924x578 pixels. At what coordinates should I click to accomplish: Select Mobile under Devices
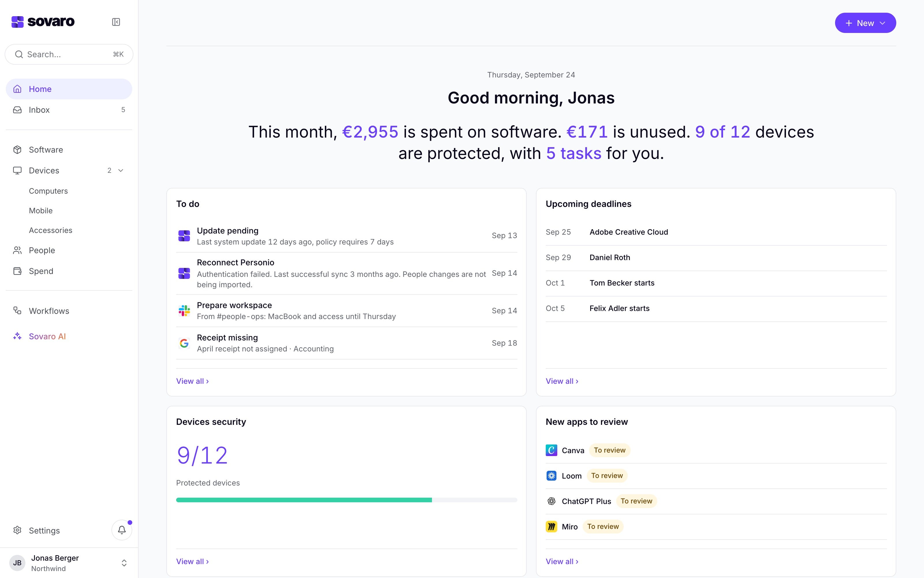point(41,211)
